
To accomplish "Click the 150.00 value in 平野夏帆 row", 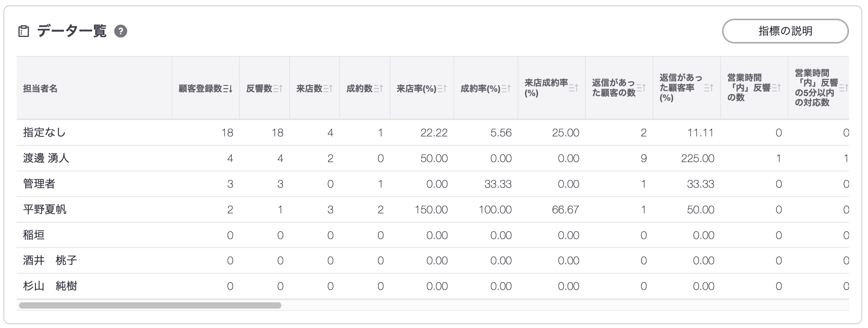I will (x=431, y=210).
